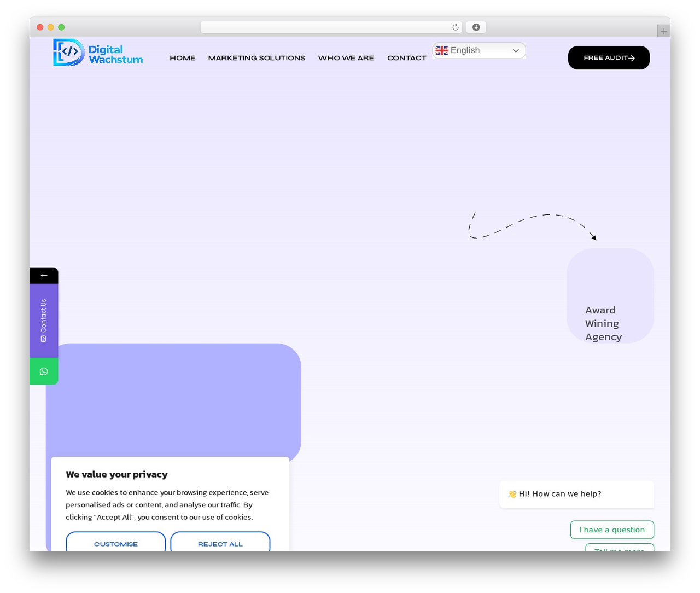Image resolution: width=700 pixels, height=593 pixels.
Task: Open WhatsApp chat from green sidebar icon
Action: coord(44,371)
